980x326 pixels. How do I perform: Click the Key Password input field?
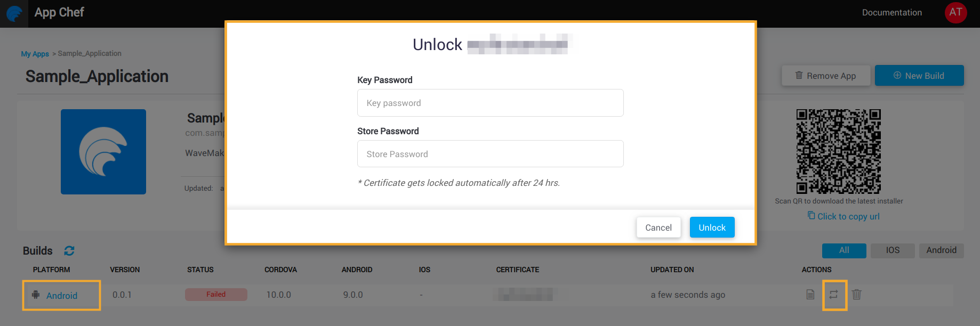tap(490, 102)
